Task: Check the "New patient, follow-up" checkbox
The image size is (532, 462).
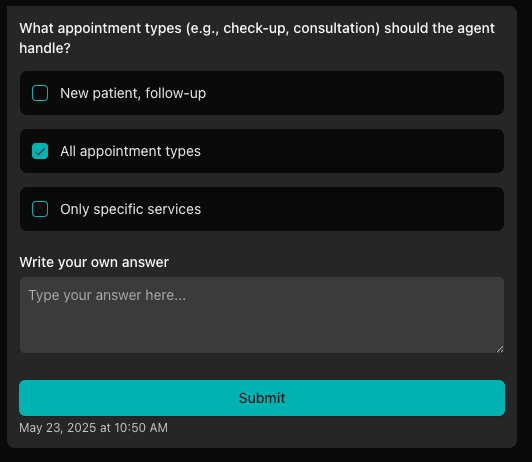Action: click(x=40, y=93)
